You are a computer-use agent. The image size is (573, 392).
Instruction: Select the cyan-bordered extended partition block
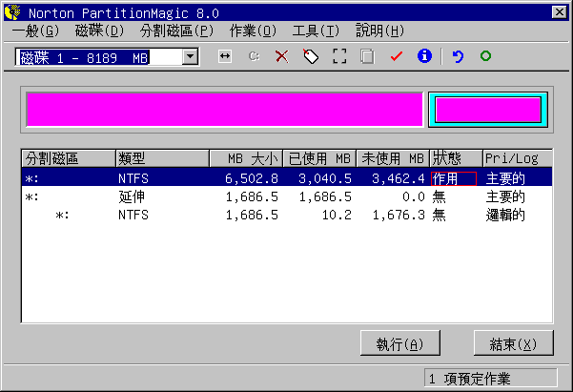[x=488, y=110]
